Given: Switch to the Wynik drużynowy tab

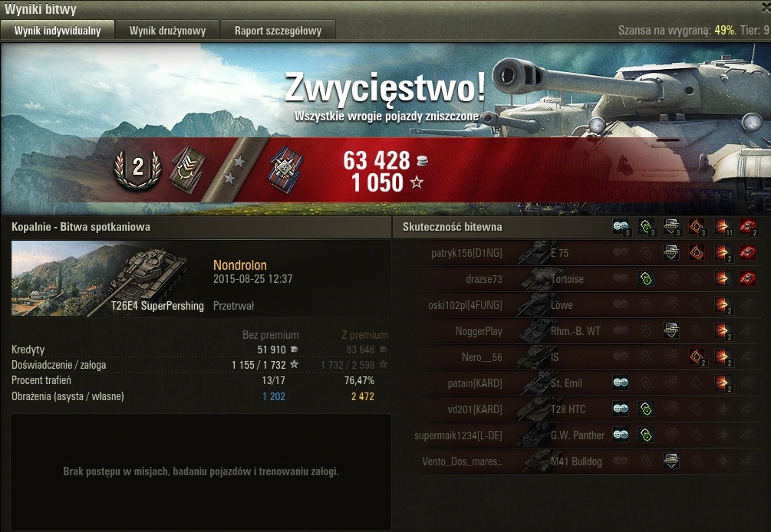Looking at the screenshot, I should click(167, 31).
